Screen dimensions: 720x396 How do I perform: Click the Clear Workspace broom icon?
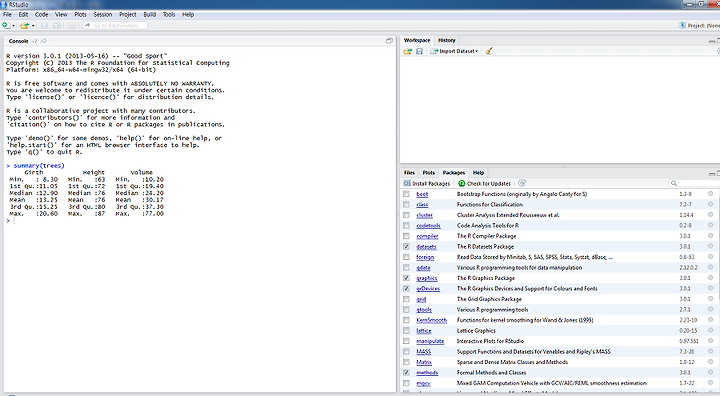pos(489,51)
